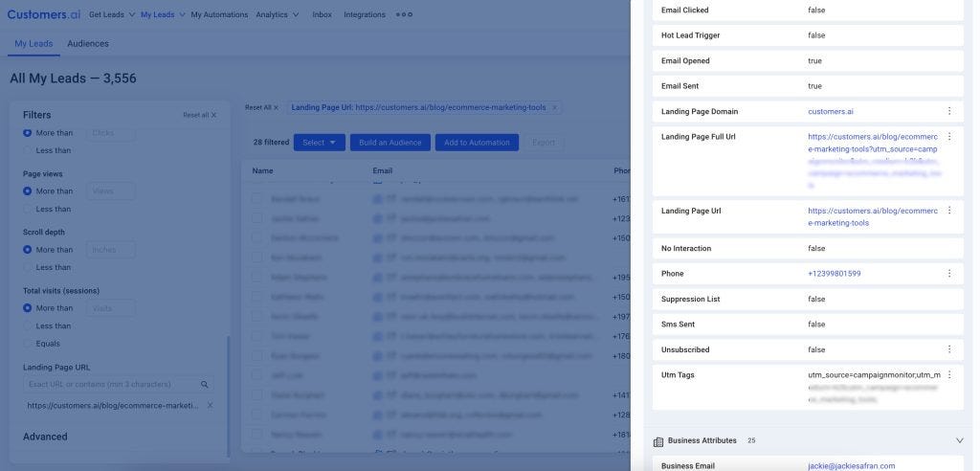Open the three-dot more menu in top navigation

tap(404, 14)
